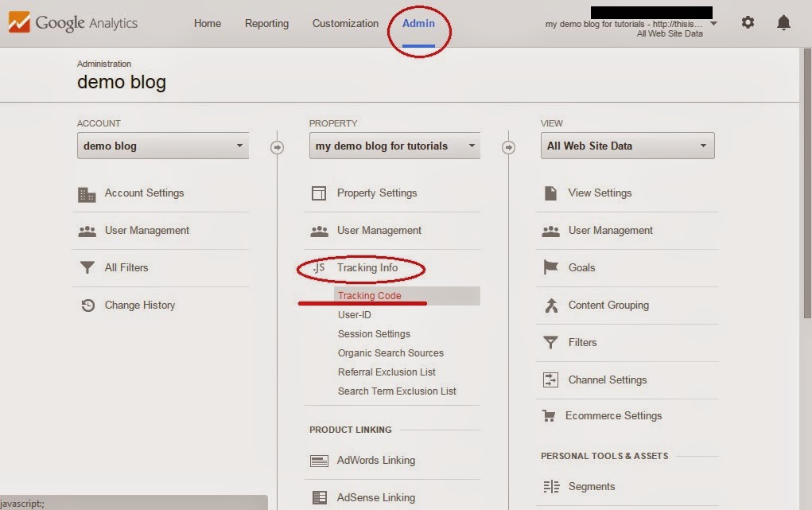Open Property Settings link
Image resolution: width=812 pixels, height=510 pixels.
[377, 193]
